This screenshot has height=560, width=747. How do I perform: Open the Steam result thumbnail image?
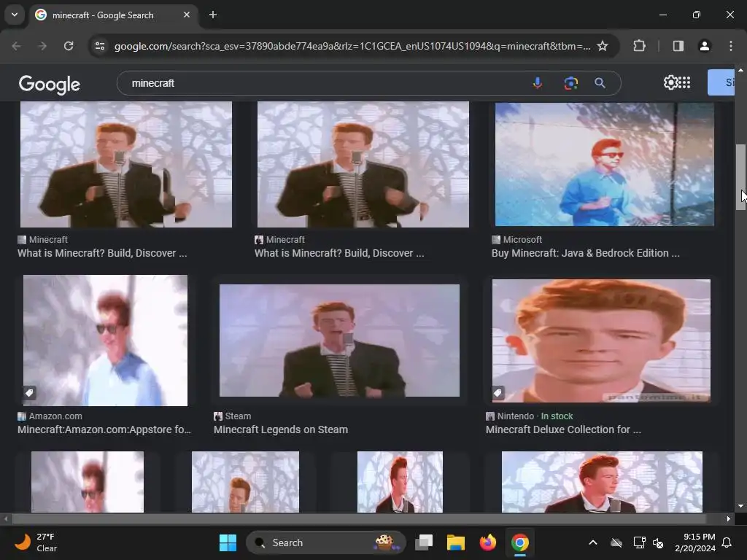click(x=339, y=341)
